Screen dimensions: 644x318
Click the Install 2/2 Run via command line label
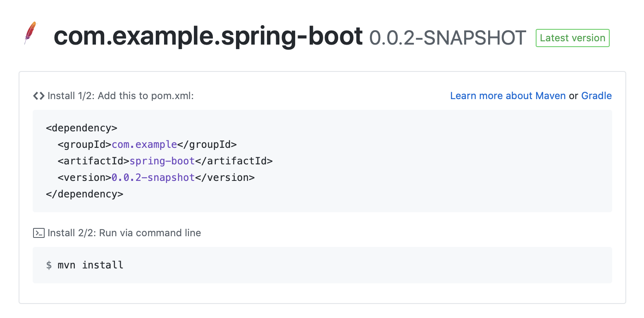tap(124, 233)
